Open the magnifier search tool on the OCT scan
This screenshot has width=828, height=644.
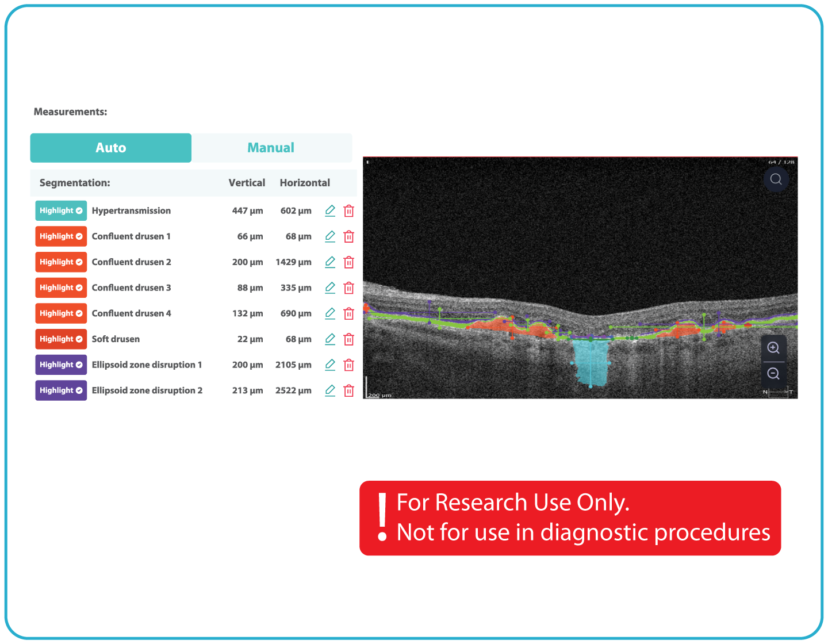tap(776, 179)
